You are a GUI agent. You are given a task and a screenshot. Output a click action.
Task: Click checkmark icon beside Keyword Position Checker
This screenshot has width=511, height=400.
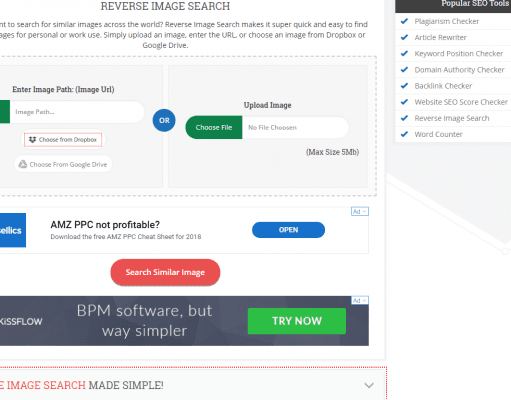pos(404,53)
